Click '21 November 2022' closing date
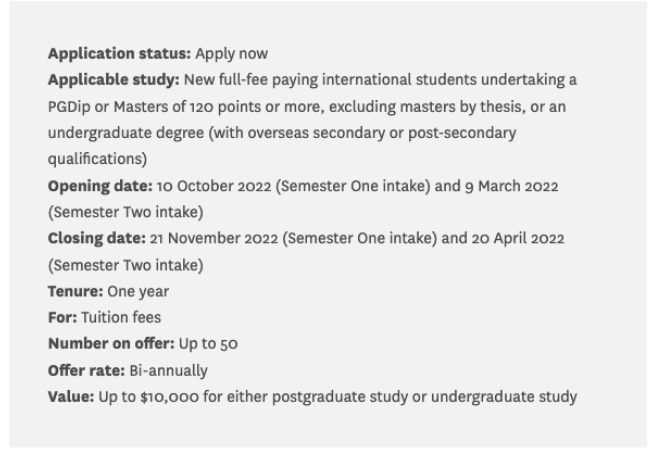Viewport: 660px width, 453px height. pos(214,238)
